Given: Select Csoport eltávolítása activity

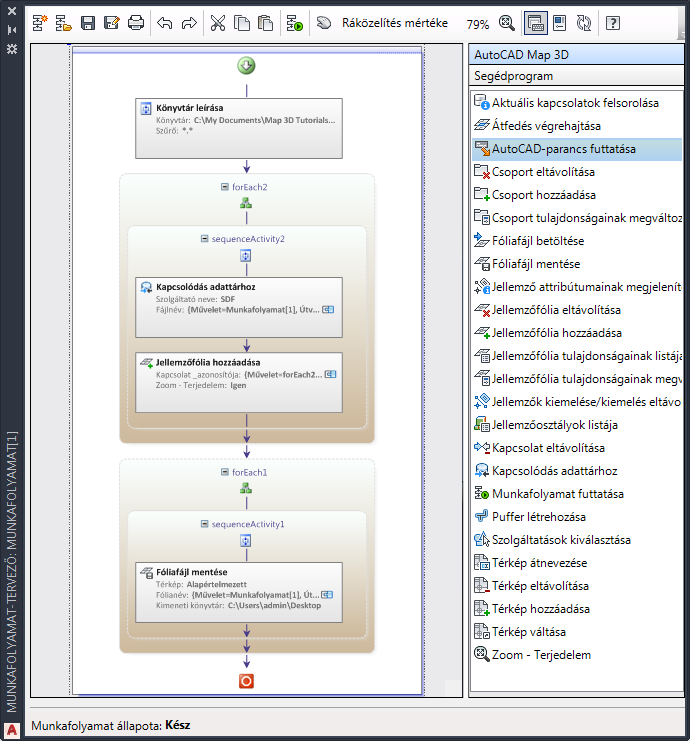Looking at the screenshot, I should coord(577,172).
